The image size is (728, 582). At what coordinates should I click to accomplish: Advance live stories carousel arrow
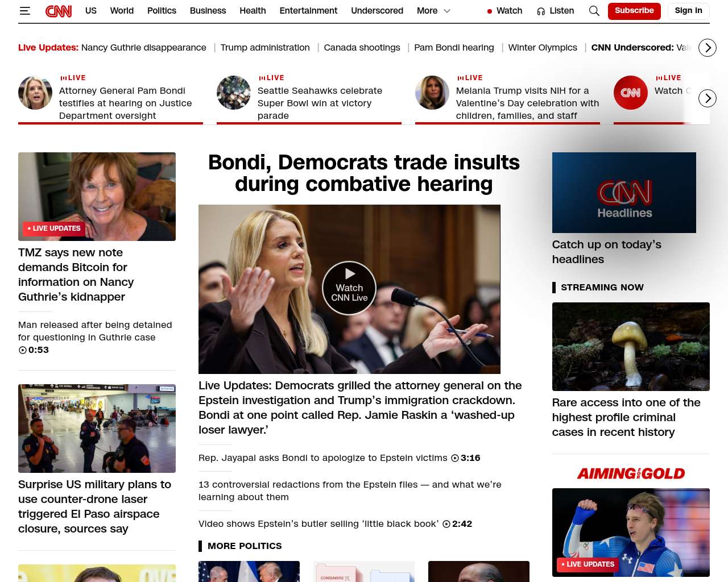tap(707, 98)
